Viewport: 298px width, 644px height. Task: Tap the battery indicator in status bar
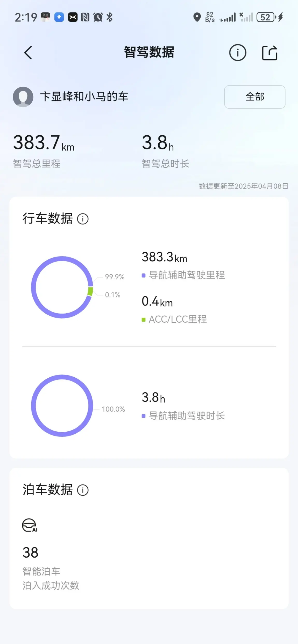pos(266,17)
